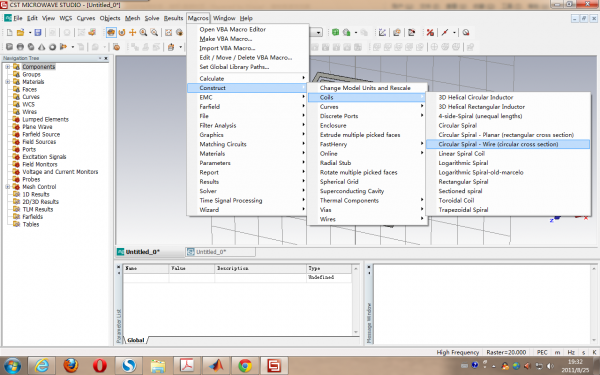This screenshot has height=375, width=600.
Task: Click the New project icon
Action: pos(10,33)
